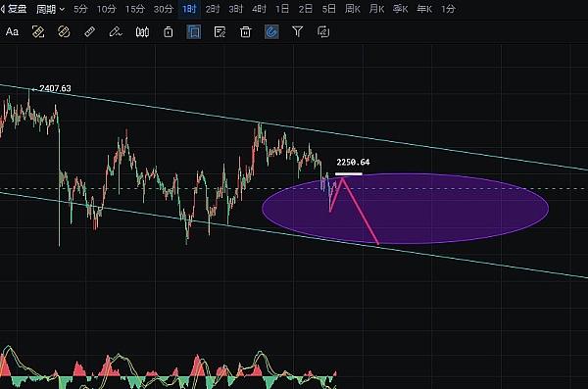Select the 1日 daily timeframe
This screenshot has width=588, height=389.
282,9
